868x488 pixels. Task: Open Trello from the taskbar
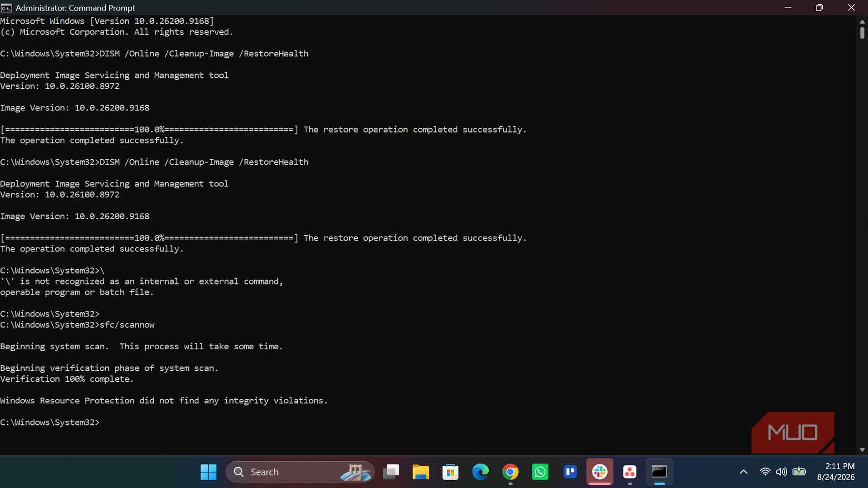click(570, 472)
